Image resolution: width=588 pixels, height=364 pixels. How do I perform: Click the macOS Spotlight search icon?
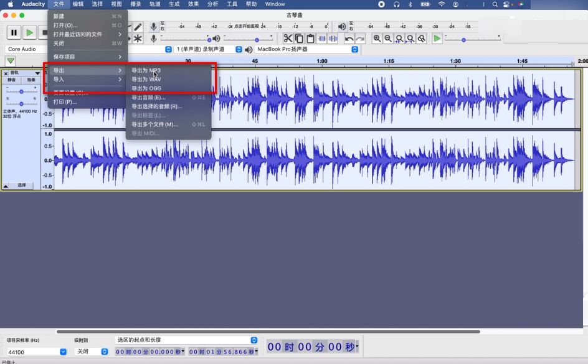495,4
